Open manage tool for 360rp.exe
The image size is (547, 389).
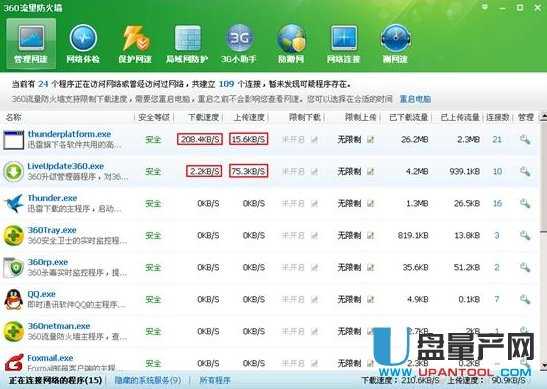[525, 268]
